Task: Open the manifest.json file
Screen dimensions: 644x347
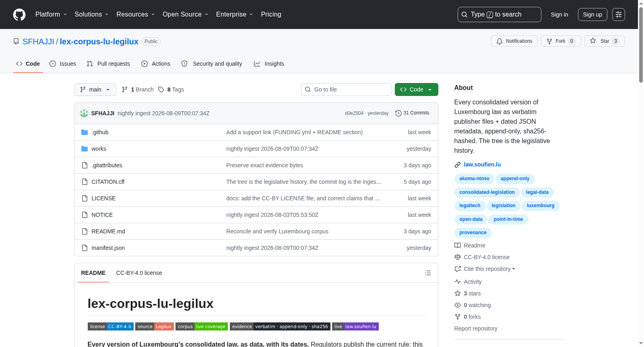Action: coord(108,248)
